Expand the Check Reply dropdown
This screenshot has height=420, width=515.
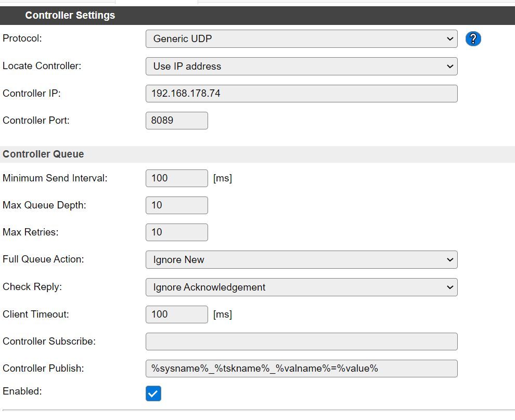301,287
